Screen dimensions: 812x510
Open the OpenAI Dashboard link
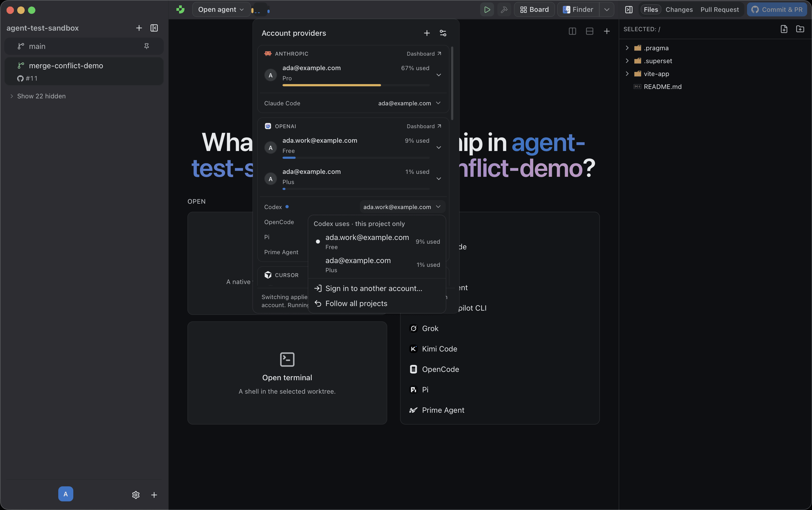[x=424, y=126]
